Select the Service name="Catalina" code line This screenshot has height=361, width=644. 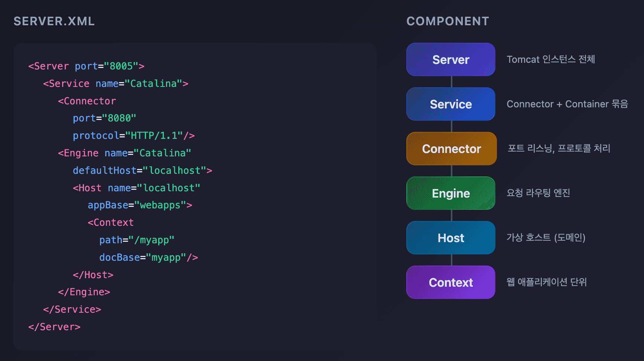tap(116, 84)
